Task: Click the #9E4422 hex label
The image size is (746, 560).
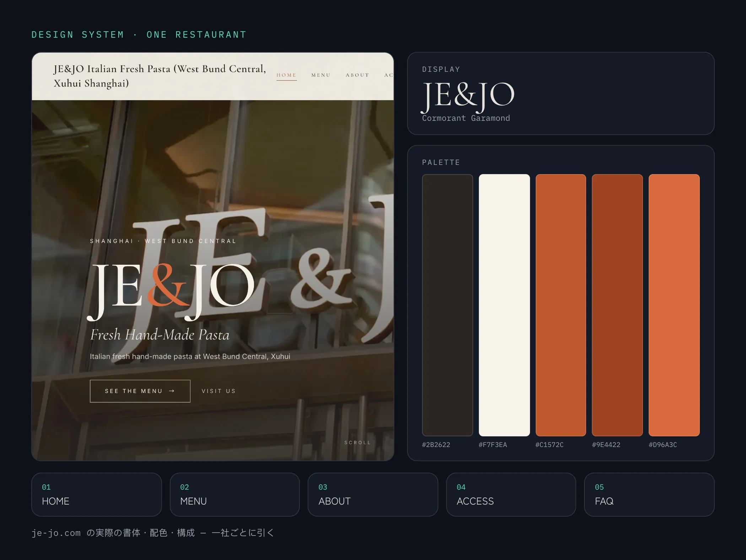Action: point(606,445)
